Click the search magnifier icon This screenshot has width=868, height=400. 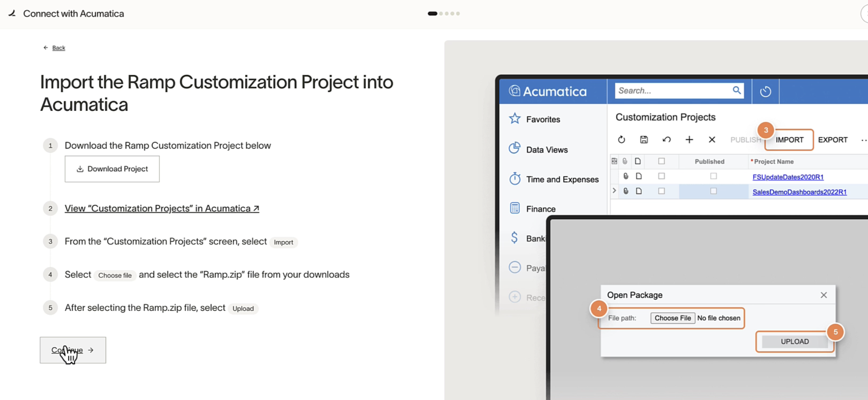736,90
